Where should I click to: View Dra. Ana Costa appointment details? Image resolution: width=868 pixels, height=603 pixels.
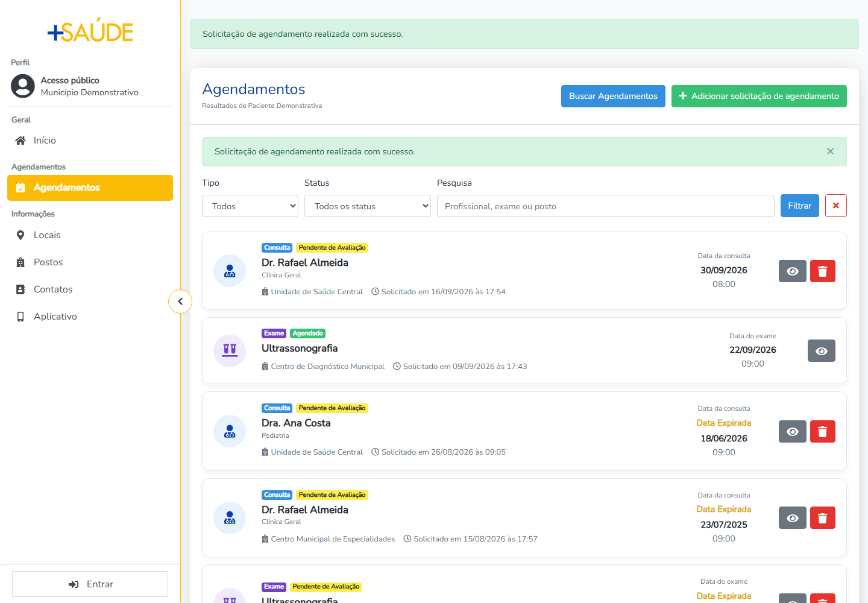tap(793, 432)
